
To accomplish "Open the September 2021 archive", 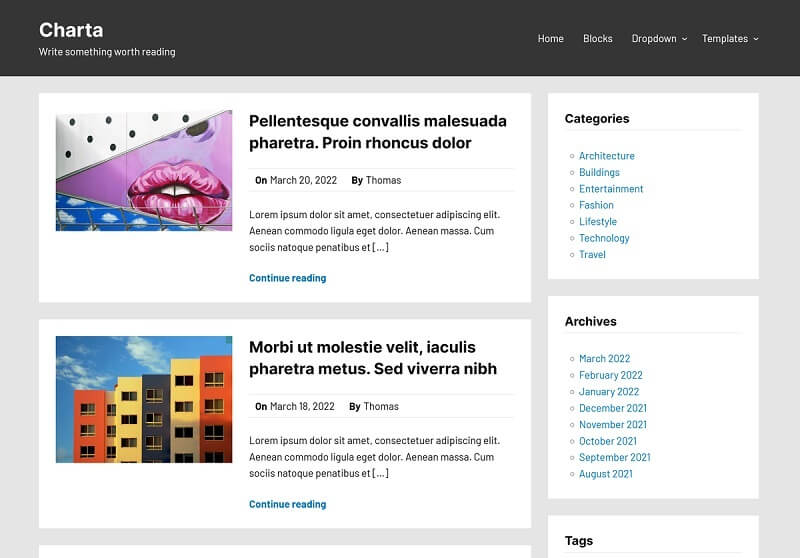I will 614,458.
